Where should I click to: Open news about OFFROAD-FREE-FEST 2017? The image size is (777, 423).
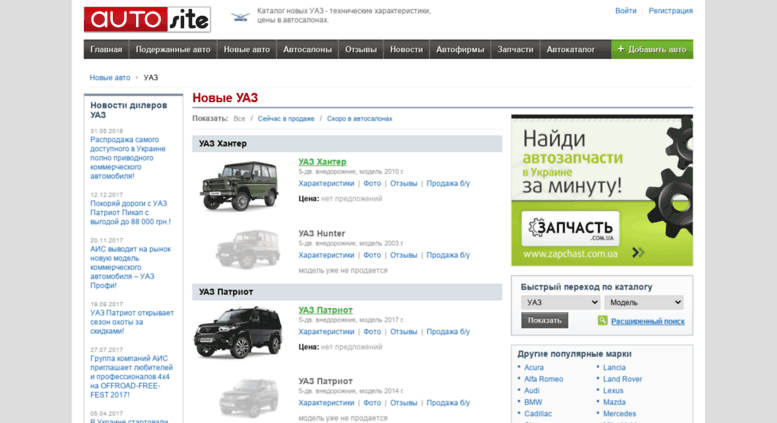131,377
